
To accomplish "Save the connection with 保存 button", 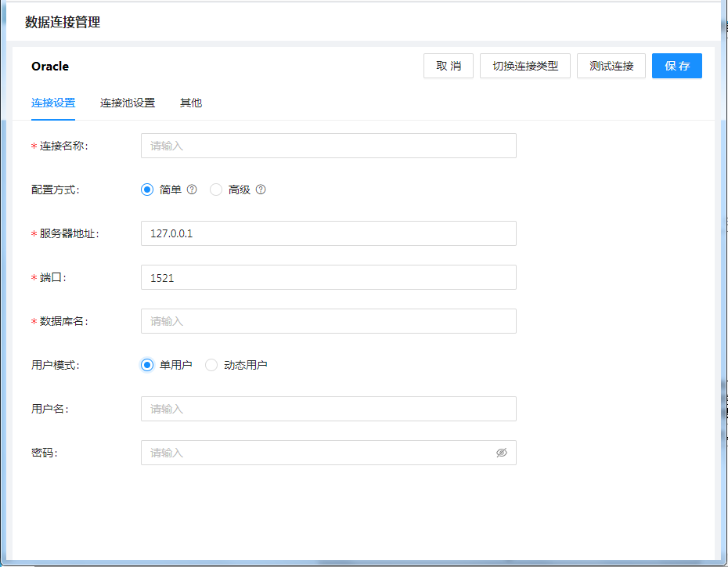I will click(677, 66).
